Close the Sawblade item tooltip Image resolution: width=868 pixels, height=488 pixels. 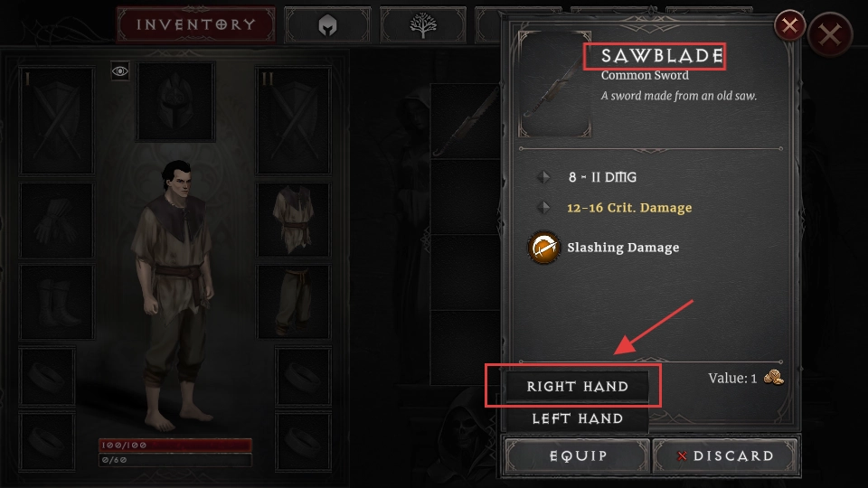[789, 25]
